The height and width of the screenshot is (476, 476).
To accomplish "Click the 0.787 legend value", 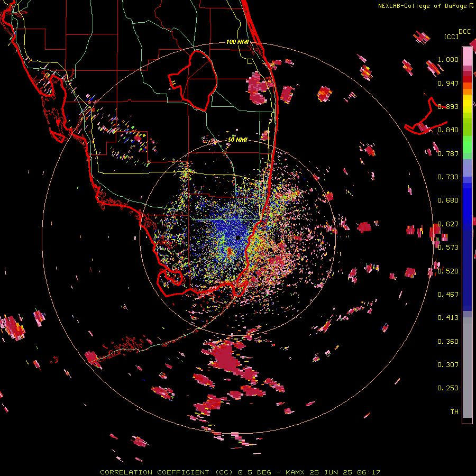I will pos(448,153).
